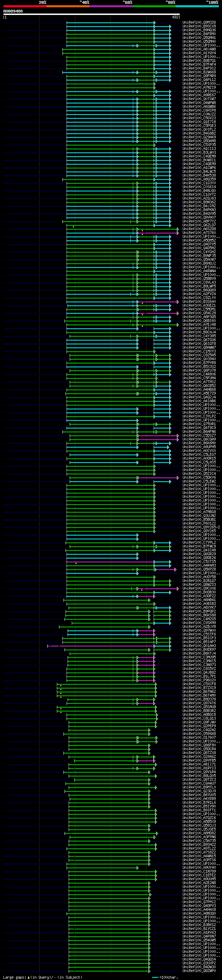Select the UniRef100_B2W669 label
This screenshot has width=222, height=980.
point(199,72)
